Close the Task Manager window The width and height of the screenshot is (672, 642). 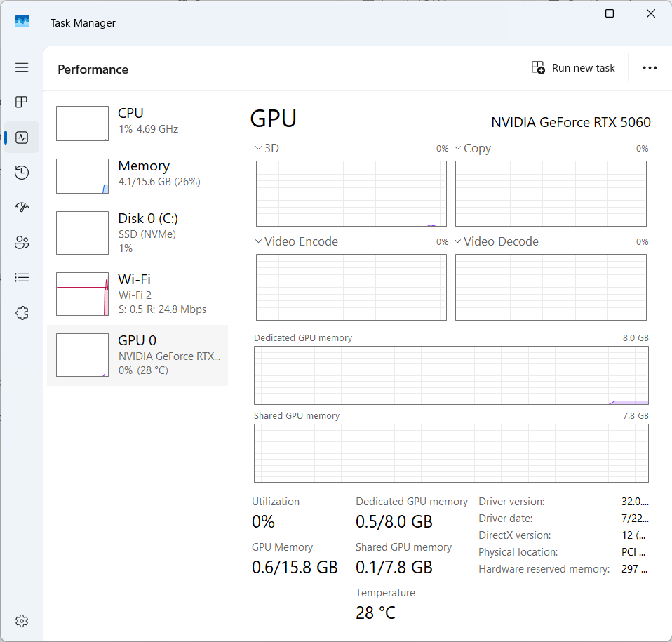[650, 13]
